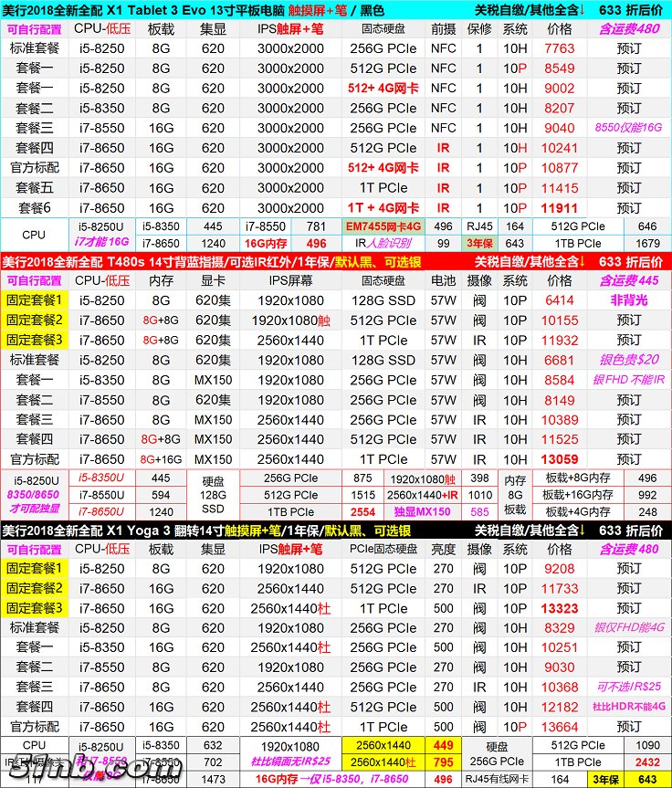Select the bold 11911 price
Viewport: 672px width, 788px height.
pyautogui.click(x=560, y=208)
